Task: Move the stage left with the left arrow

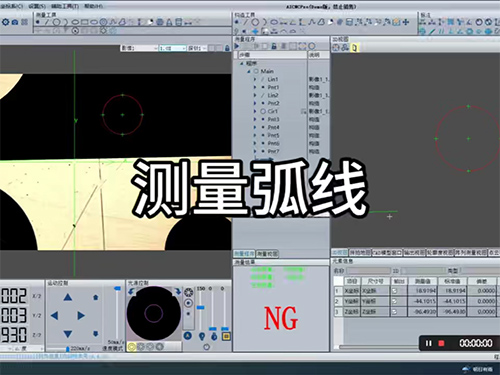Action: click(55, 315)
